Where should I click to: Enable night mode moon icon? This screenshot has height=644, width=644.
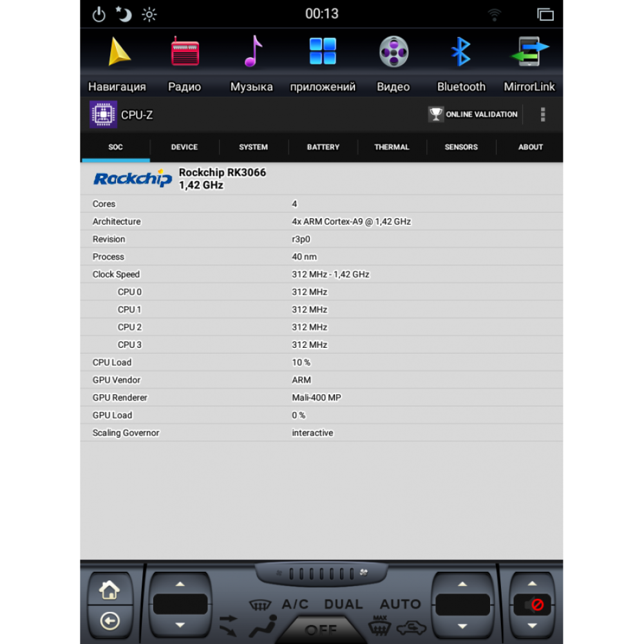[123, 14]
